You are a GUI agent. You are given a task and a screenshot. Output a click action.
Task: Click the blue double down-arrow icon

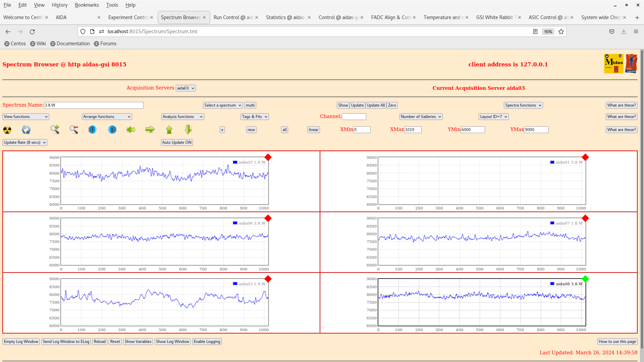pyautogui.click(x=93, y=129)
